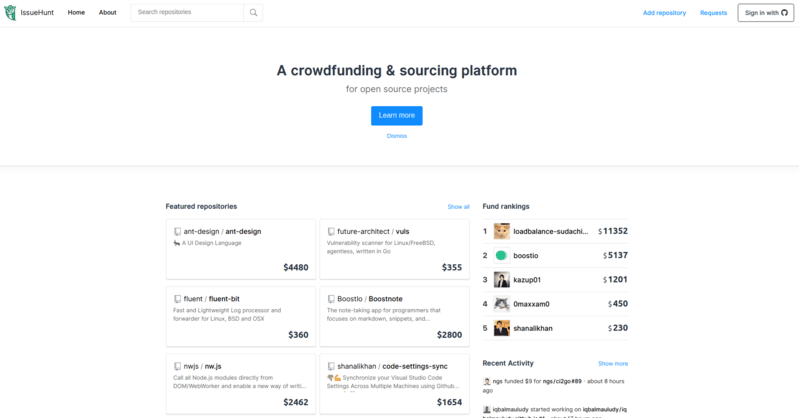799x418 pixels.
Task: Dismiss the crowdfunding banner
Action: (x=397, y=136)
